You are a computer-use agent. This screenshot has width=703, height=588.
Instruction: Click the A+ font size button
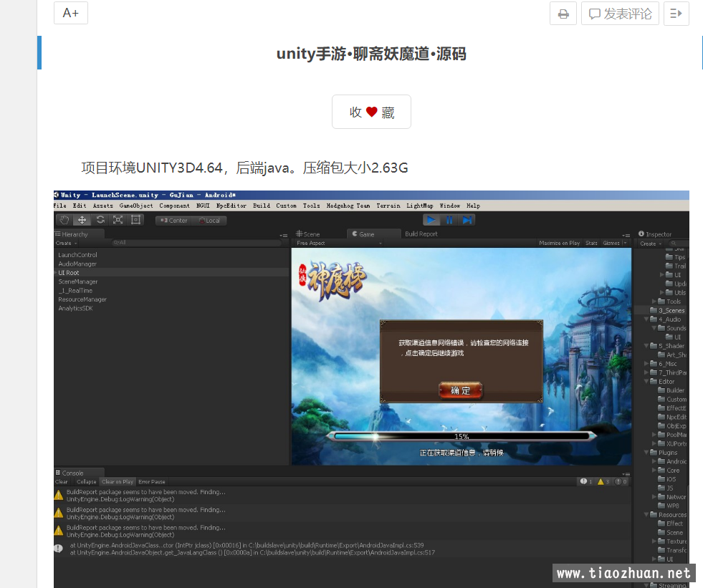point(71,13)
